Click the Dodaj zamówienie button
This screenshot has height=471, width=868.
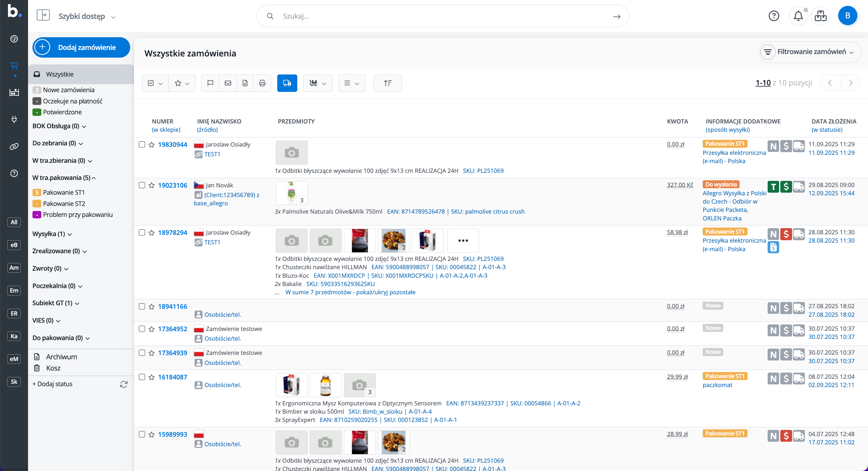(x=81, y=47)
